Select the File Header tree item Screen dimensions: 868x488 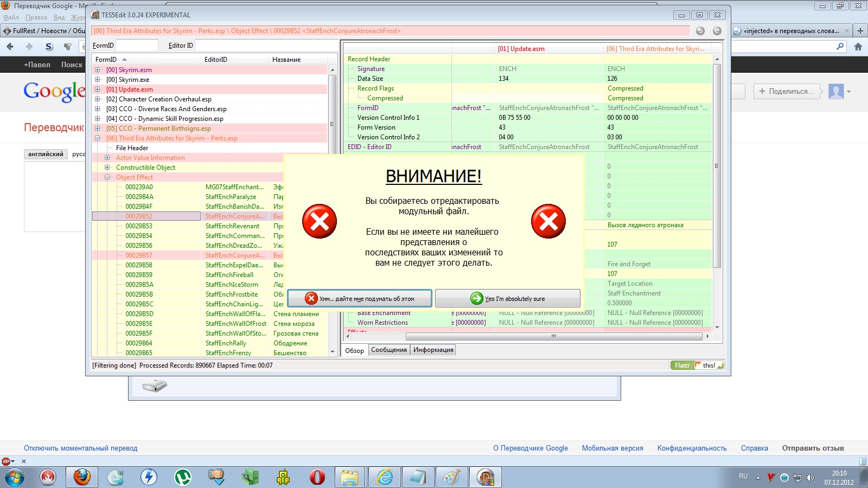132,148
